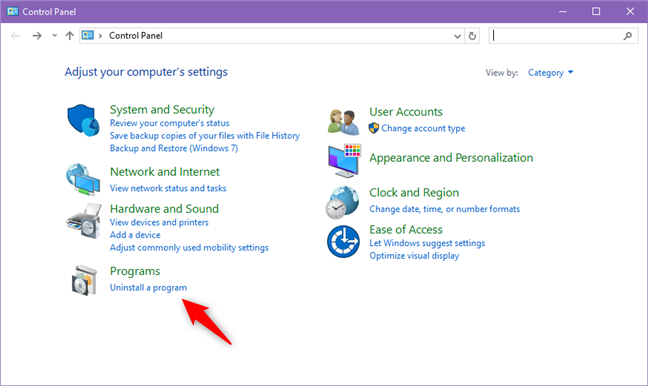648x386 pixels.
Task: Close the Control Panel window
Action: 630,11
